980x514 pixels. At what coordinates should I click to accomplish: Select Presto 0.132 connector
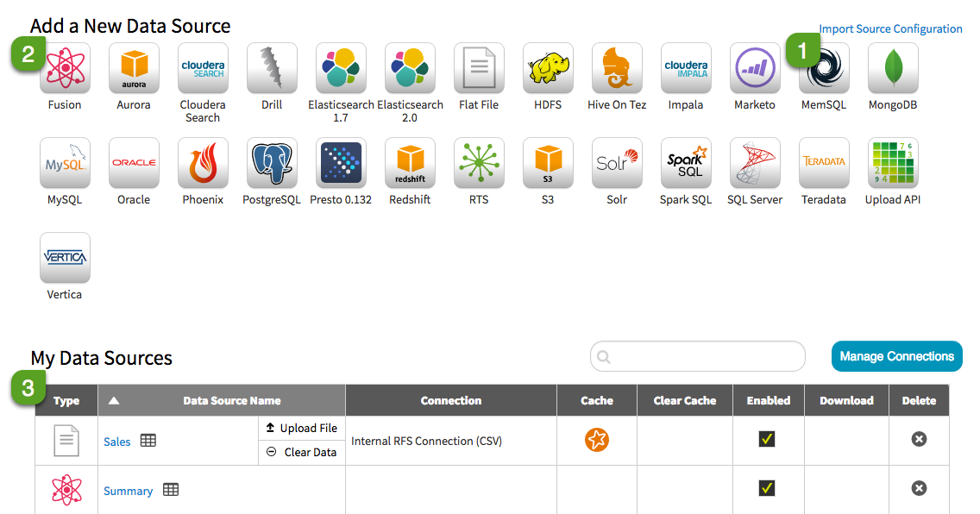tap(341, 162)
